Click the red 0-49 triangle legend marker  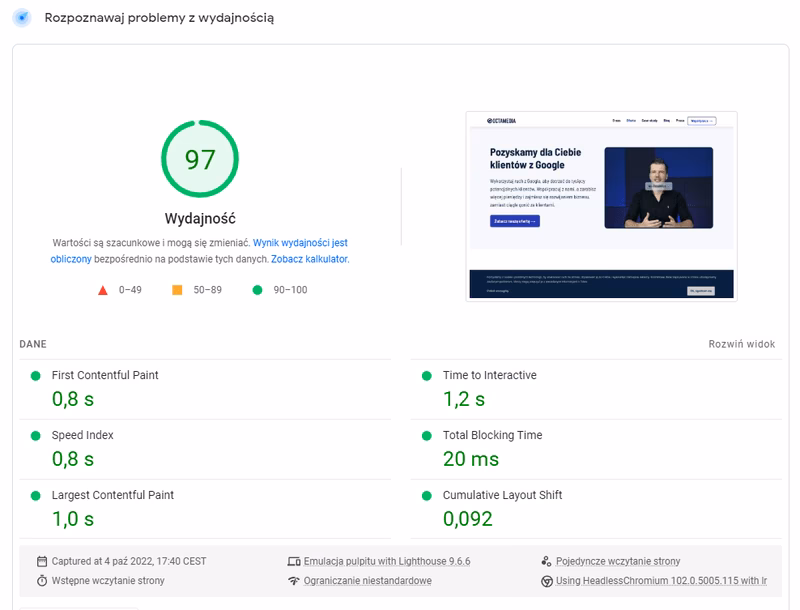point(101,290)
